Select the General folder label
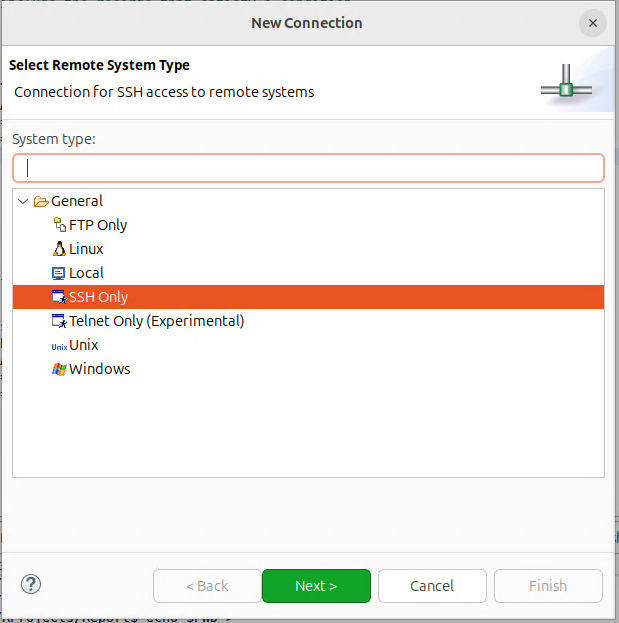This screenshot has width=619, height=623. click(77, 201)
